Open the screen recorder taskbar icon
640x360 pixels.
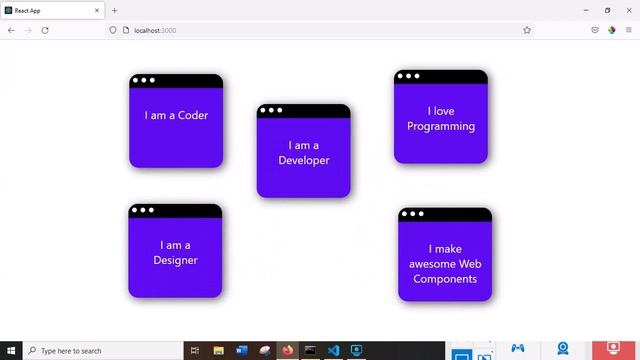(356, 351)
